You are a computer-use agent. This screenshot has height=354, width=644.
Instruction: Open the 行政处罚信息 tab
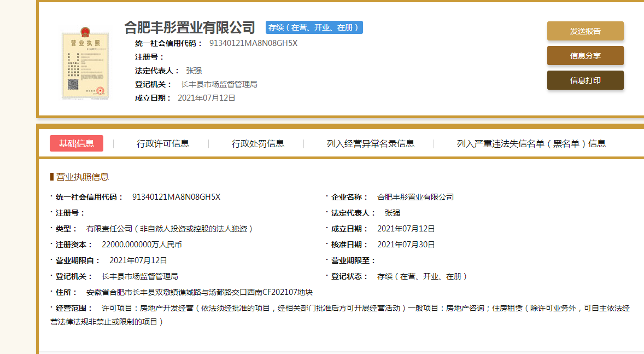pyautogui.click(x=258, y=143)
